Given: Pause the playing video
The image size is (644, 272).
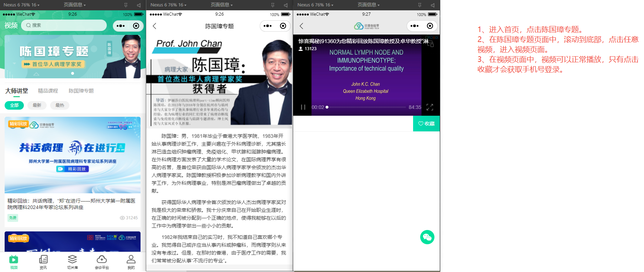Looking at the screenshot, I should point(303,107).
